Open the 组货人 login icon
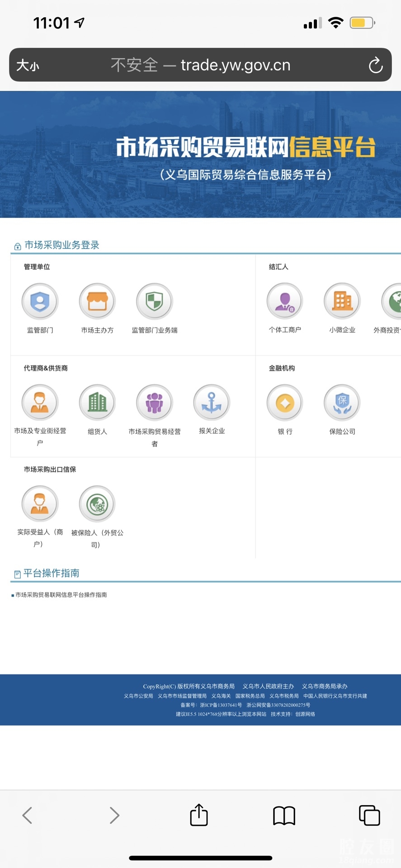This screenshot has width=401, height=868. pyautogui.click(x=97, y=403)
